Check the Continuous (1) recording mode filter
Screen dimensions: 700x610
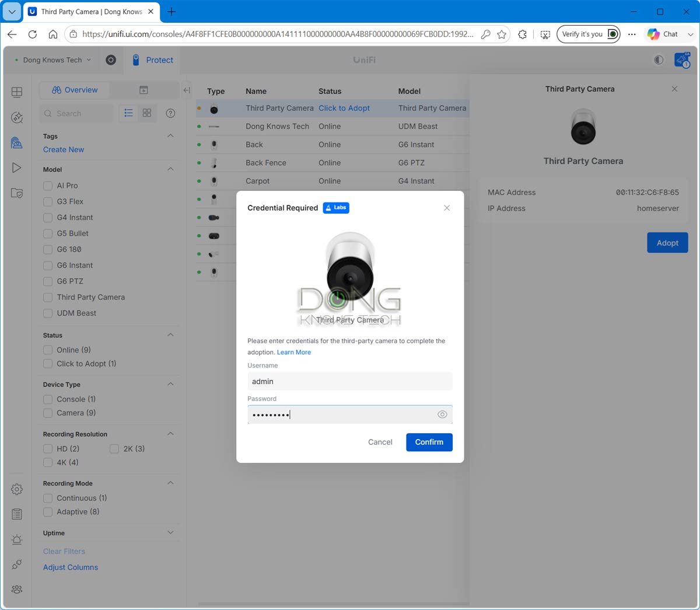click(x=48, y=498)
